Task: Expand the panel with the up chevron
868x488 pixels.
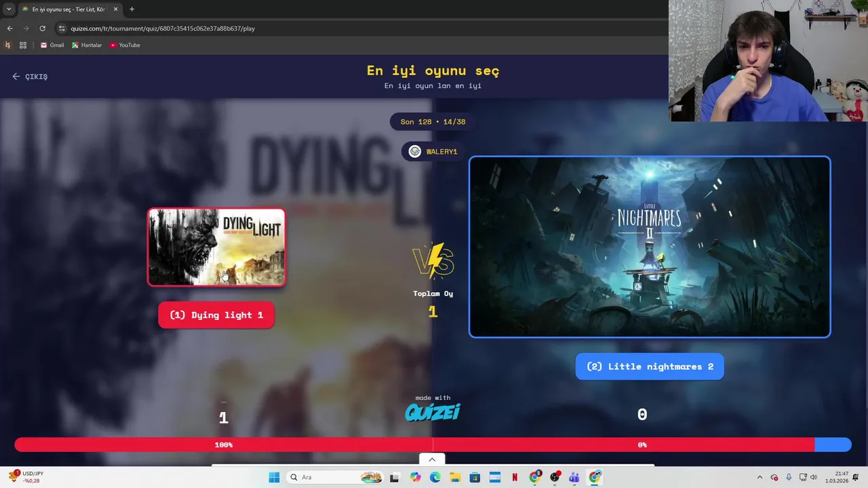Action: click(x=432, y=460)
